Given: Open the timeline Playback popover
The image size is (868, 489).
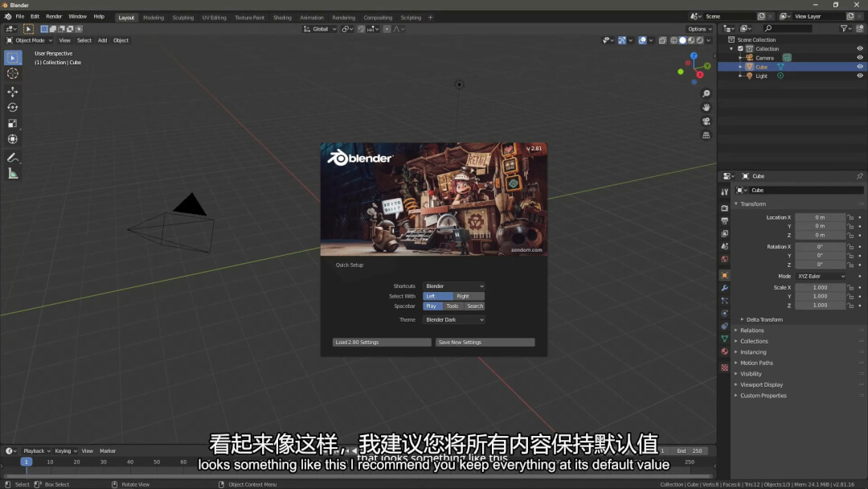Looking at the screenshot, I should click(x=36, y=451).
